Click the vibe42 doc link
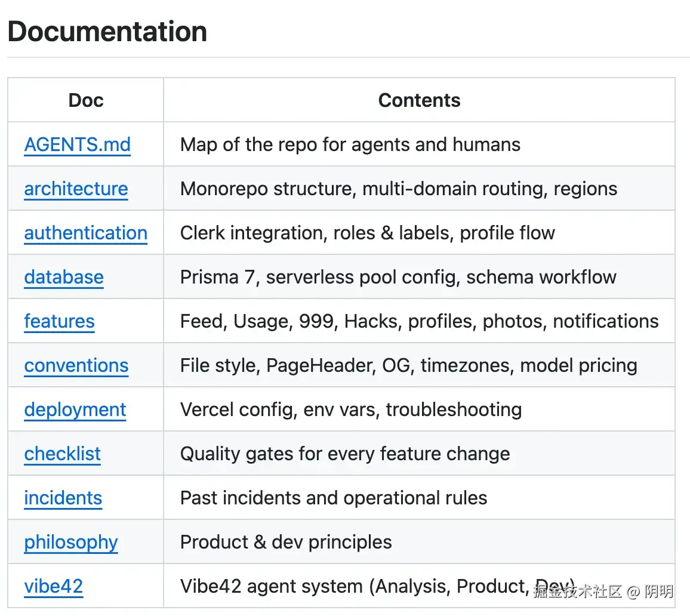The height and width of the screenshot is (616, 690). click(x=53, y=586)
